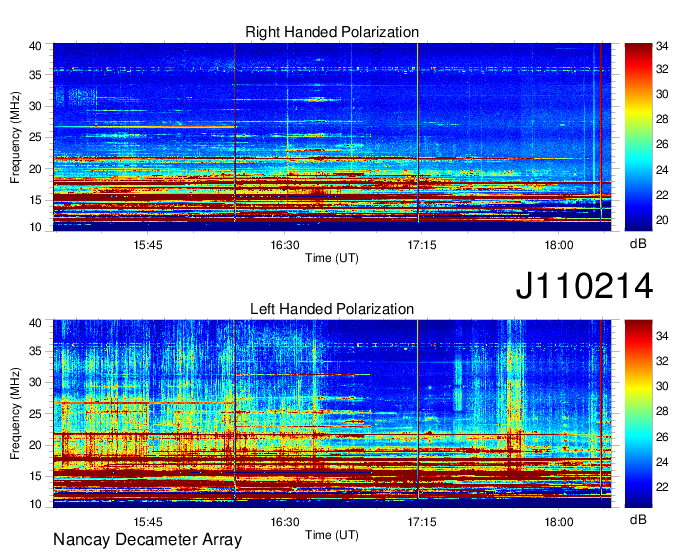The height and width of the screenshot is (552, 680).
Task: Click the 'Time (UT)' label under top plot
Action: (x=332, y=258)
